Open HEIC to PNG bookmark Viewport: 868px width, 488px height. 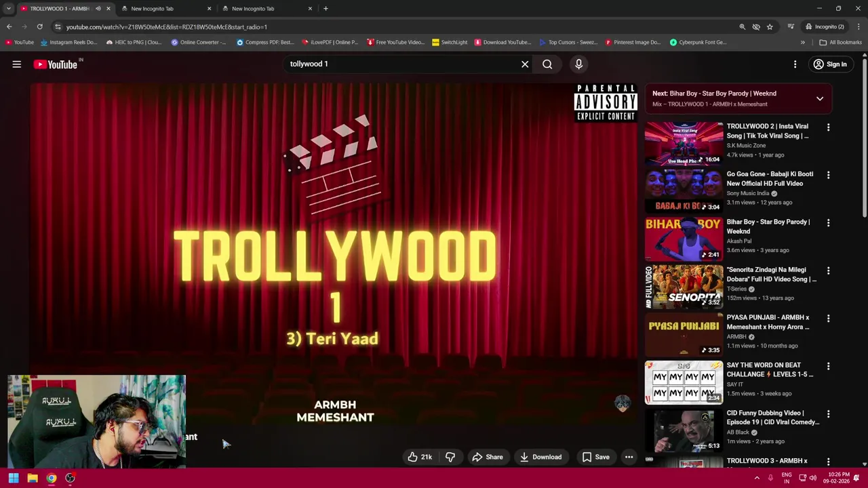pos(134,42)
